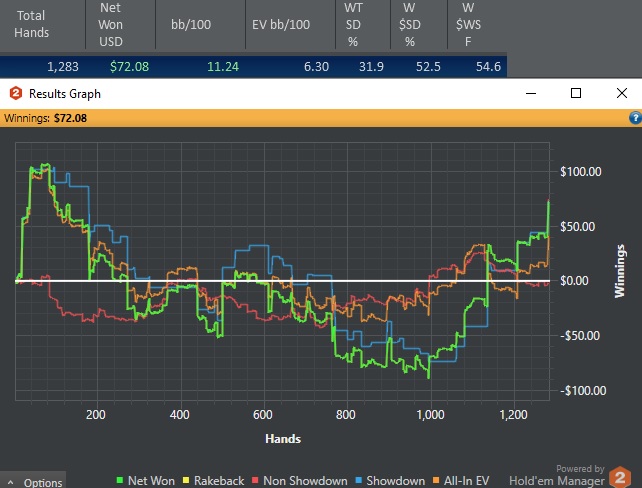
Task: Click the Hold'em Manager 2 window icon
Action: pos(16,93)
